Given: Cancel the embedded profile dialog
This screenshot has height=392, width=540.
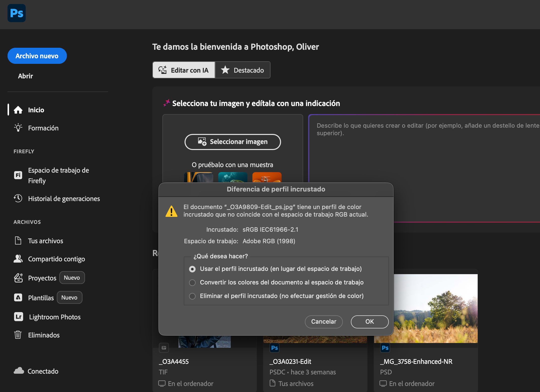Looking at the screenshot, I should (x=324, y=322).
